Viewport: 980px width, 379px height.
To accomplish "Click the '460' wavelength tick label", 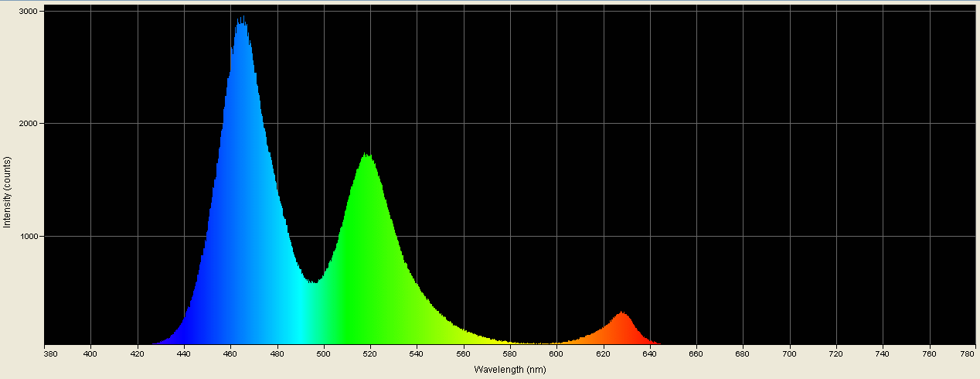I will pyautogui.click(x=230, y=354).
